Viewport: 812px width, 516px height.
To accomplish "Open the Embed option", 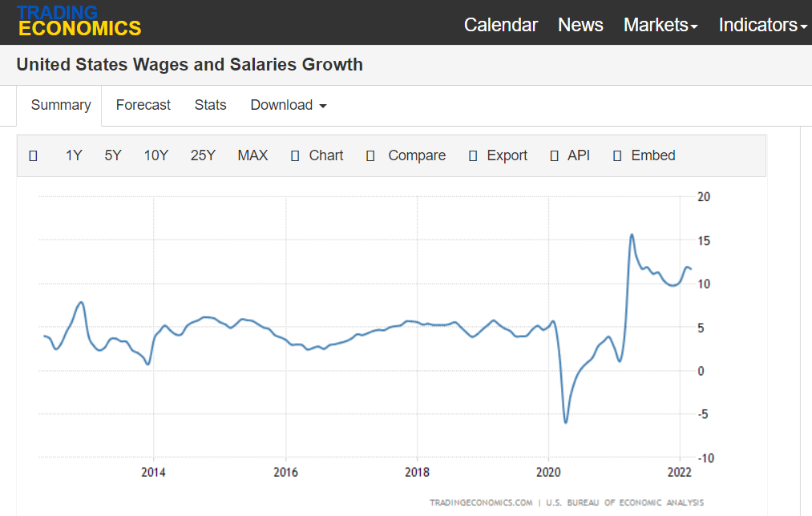I will tap(653, 155).
